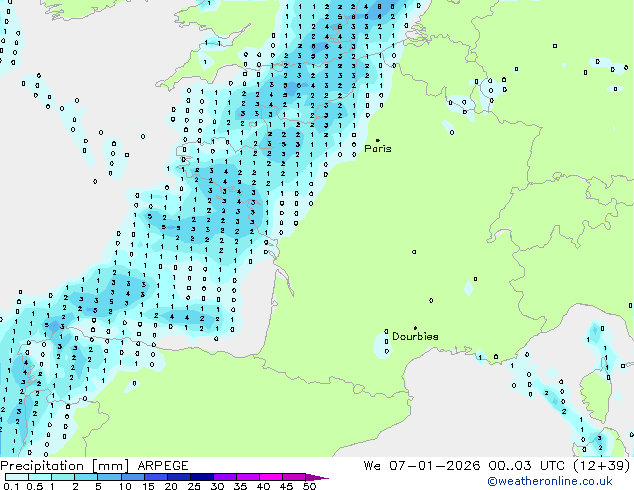Click the Dourbies location dot marker
The height and width of the screenshot is (490, 634).
pos(415,328)
